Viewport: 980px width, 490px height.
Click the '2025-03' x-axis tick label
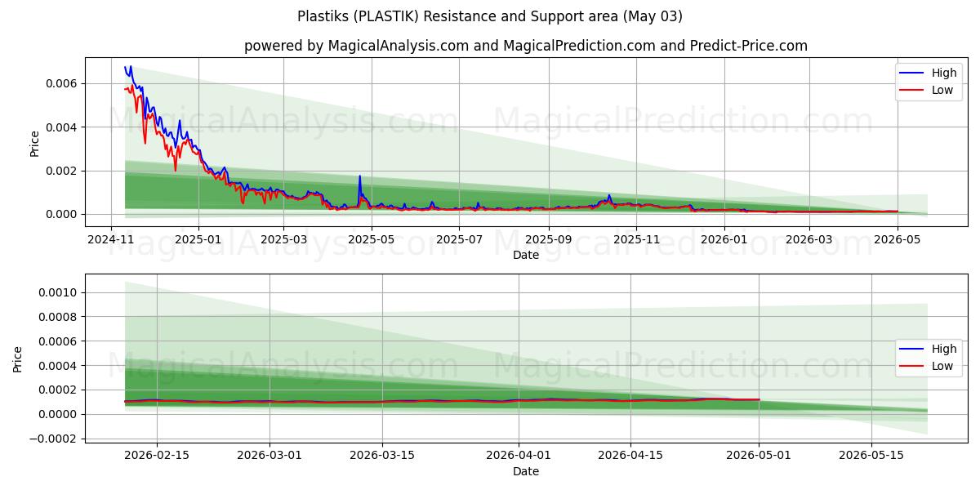pos(283,239)
